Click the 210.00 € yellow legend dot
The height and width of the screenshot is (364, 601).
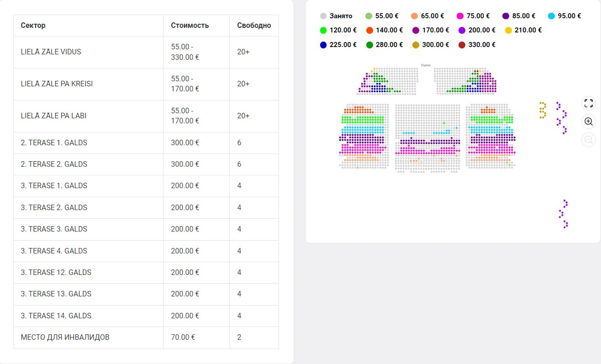click(508, 30)
